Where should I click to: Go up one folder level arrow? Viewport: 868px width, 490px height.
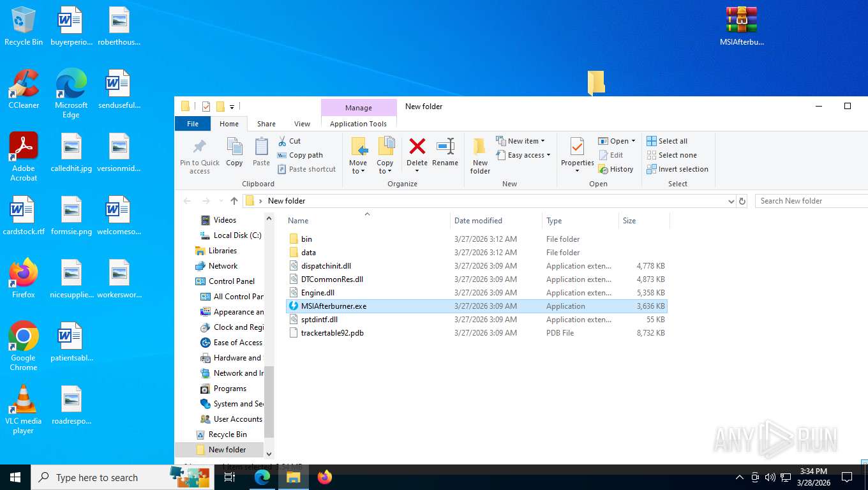234,201
